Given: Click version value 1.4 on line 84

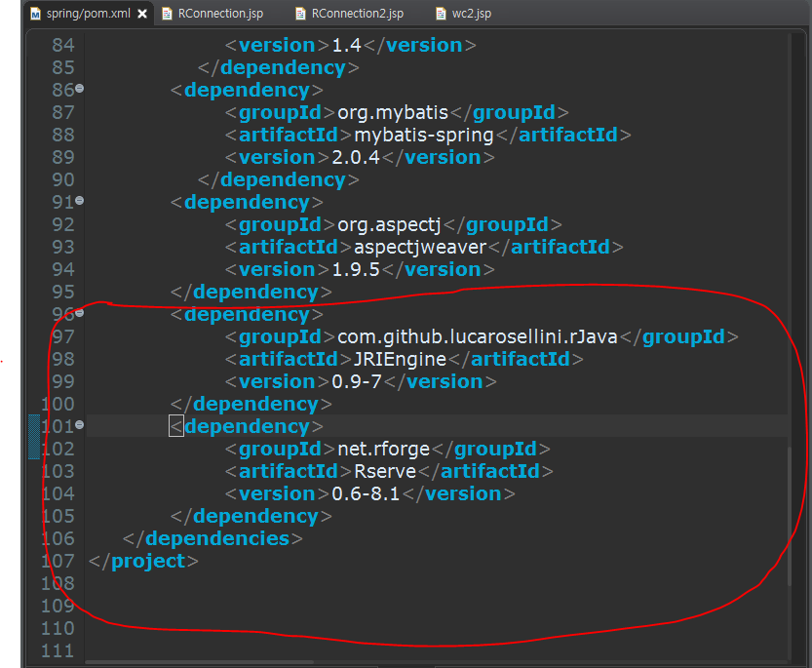Looking at the screenshot, I should pyautogui.click(x=346, y=45).
